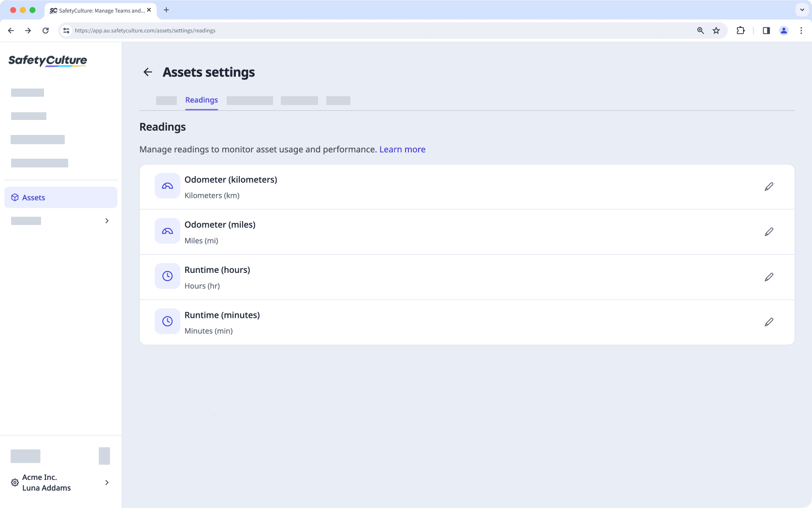Expand the Acme Inc. account switcher
Viewport: 812px width, 508px height.
106,482
